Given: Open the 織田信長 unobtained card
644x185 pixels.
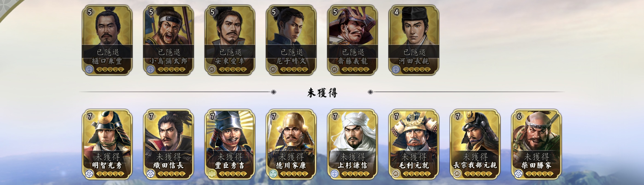Looking at the screenshot, I should tap(169, 144).
